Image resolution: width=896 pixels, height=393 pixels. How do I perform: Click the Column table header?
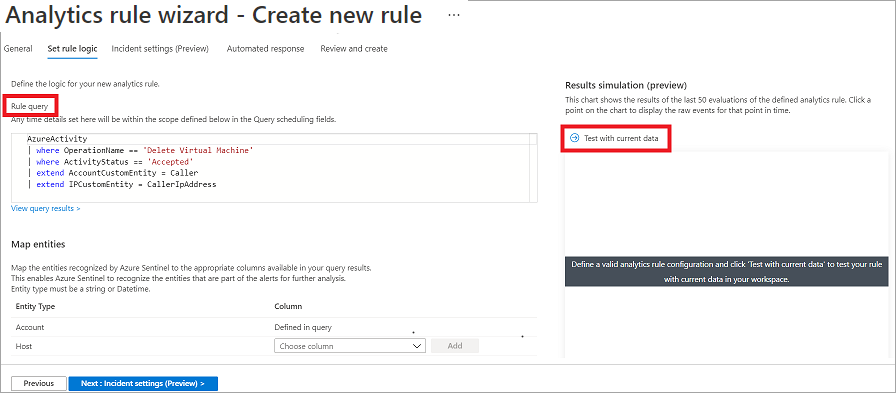pyautogui.click(x=288, y=307)
